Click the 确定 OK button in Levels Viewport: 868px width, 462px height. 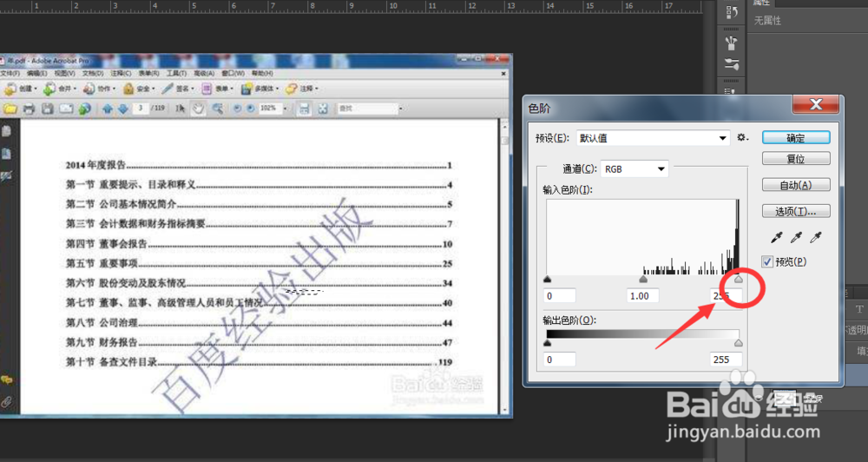(x=796, y=138)
